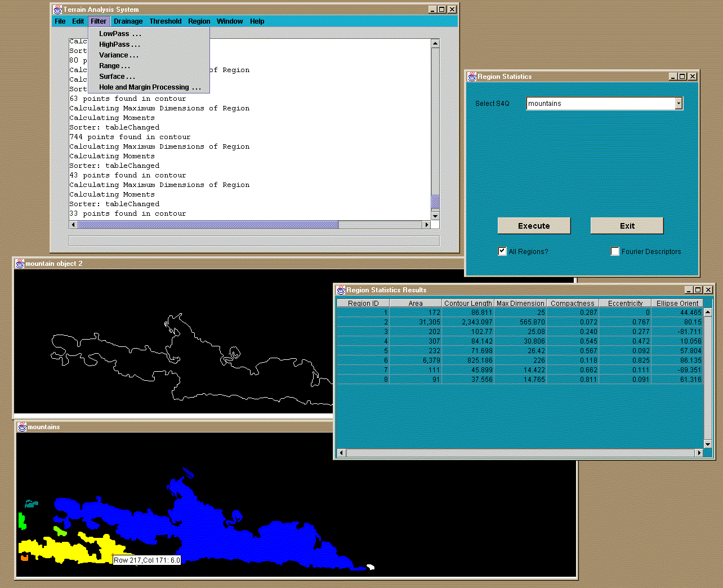This screenshot has height=588, width=723.
Task: Choose LowPass from the Filter menu
Action: [x=119, y=34]
